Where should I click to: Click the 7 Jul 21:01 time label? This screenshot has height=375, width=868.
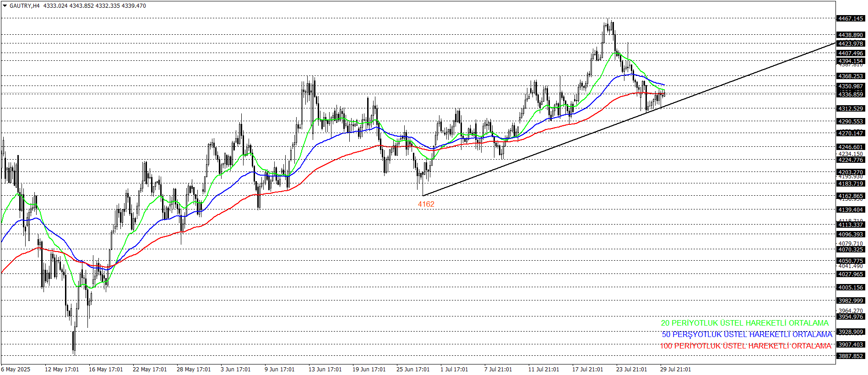coord(498,370)
